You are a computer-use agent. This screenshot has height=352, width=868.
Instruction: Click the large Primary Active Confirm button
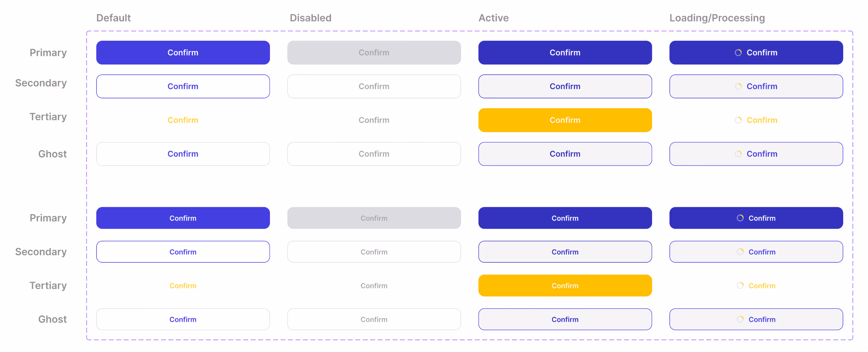565,53
